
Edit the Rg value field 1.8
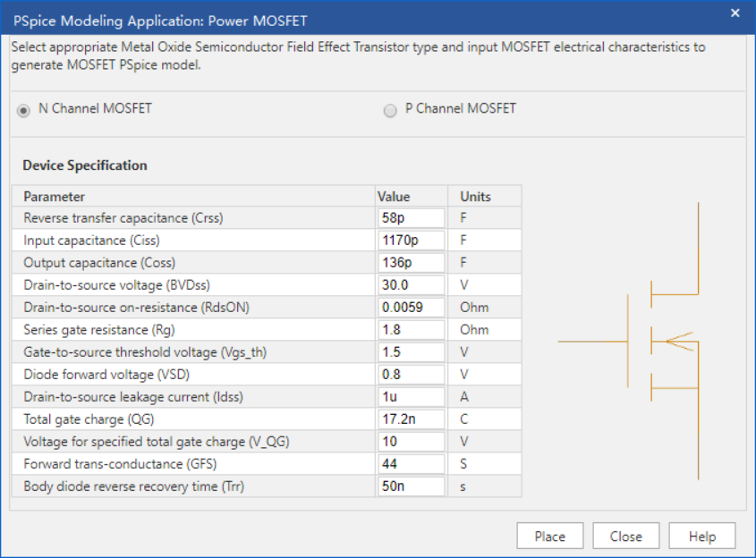point(412,330)
